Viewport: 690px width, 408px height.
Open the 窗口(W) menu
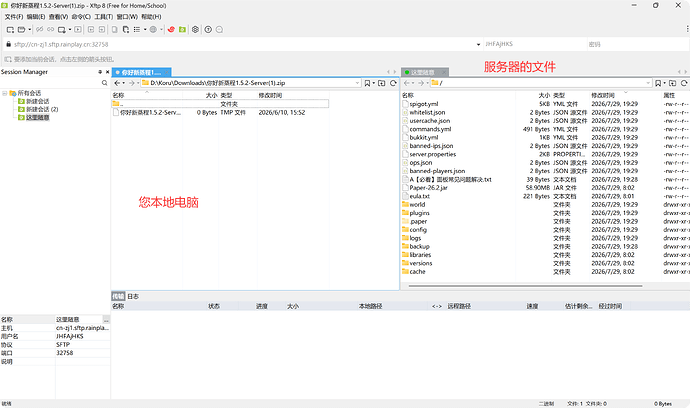coord(127,17)
